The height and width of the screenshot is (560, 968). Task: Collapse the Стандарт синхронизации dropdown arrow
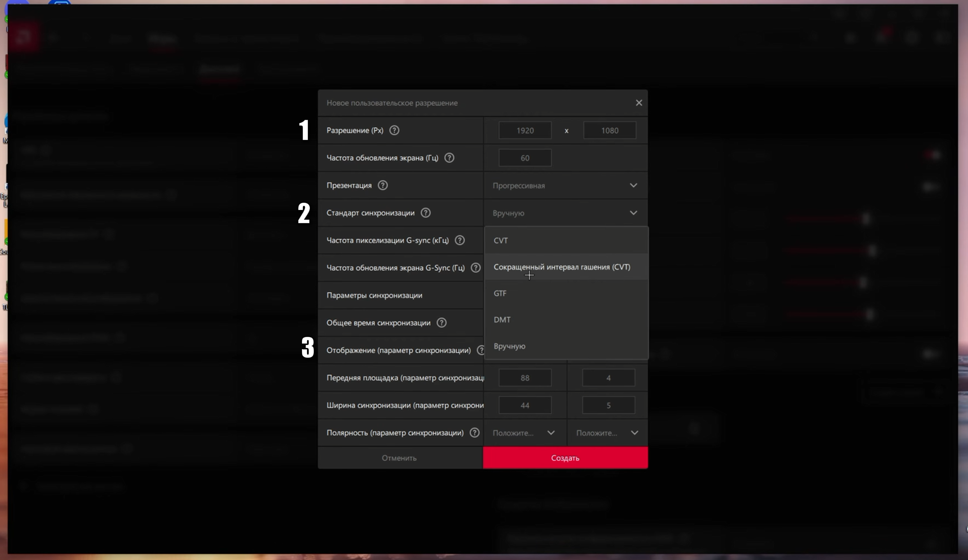point(633,213)
